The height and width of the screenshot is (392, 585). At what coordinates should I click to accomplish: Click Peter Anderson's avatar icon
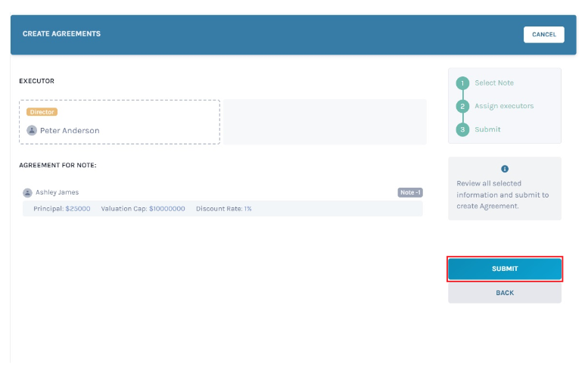coord(32,130)
